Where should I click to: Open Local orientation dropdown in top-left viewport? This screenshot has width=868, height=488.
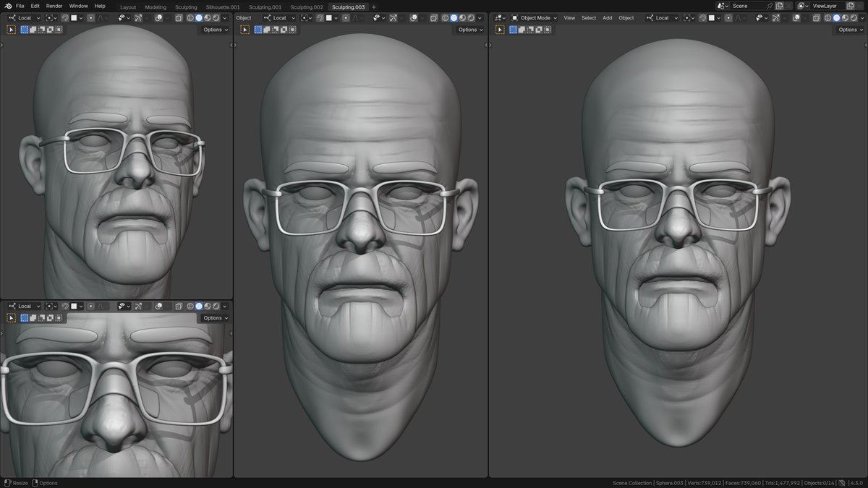24,18
